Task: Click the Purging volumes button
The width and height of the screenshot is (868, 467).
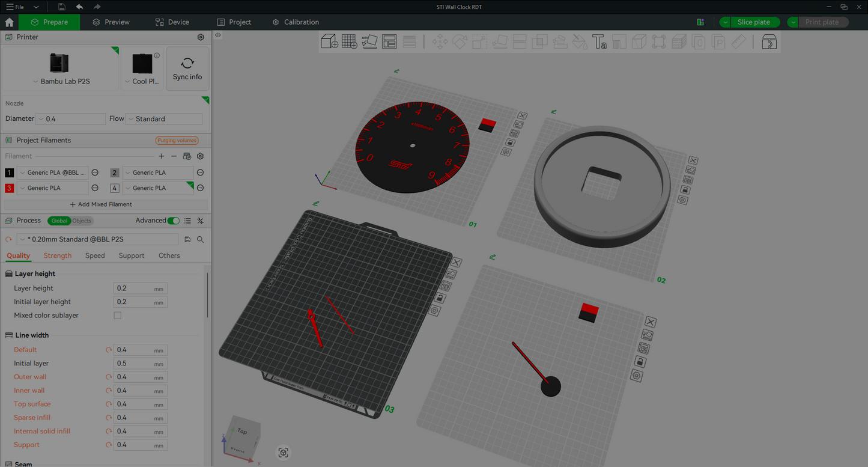Action: [177, 140]
